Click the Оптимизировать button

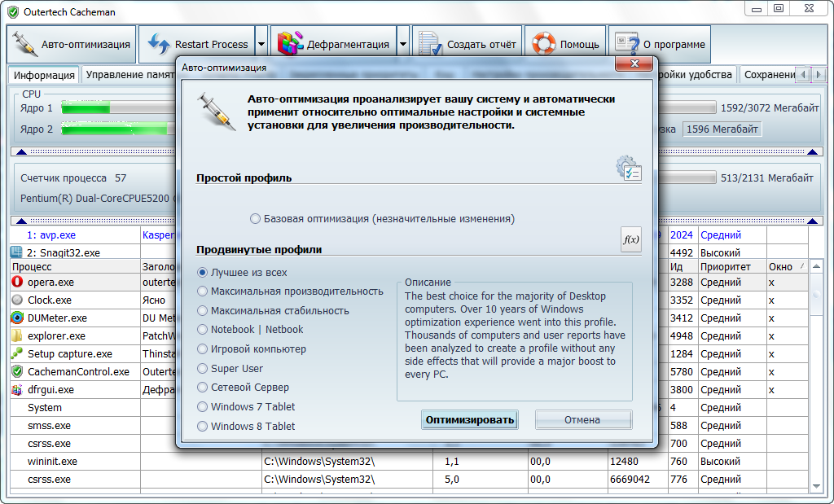pos(470,420)
